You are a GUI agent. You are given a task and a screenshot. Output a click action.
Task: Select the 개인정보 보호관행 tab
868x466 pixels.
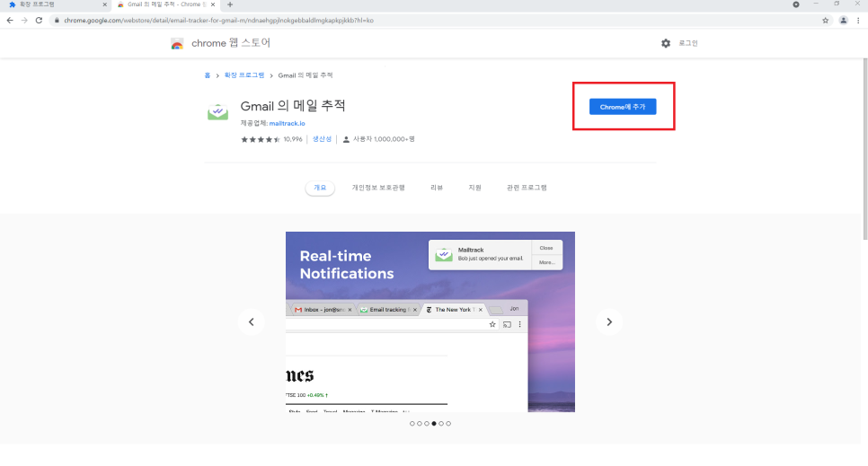point(378,188)
